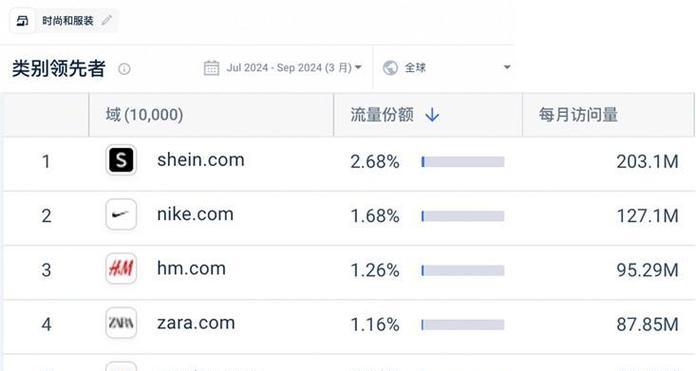Click the Shein logo icon
Viewport: 696px width, 371px height.
tap(121, 160)
